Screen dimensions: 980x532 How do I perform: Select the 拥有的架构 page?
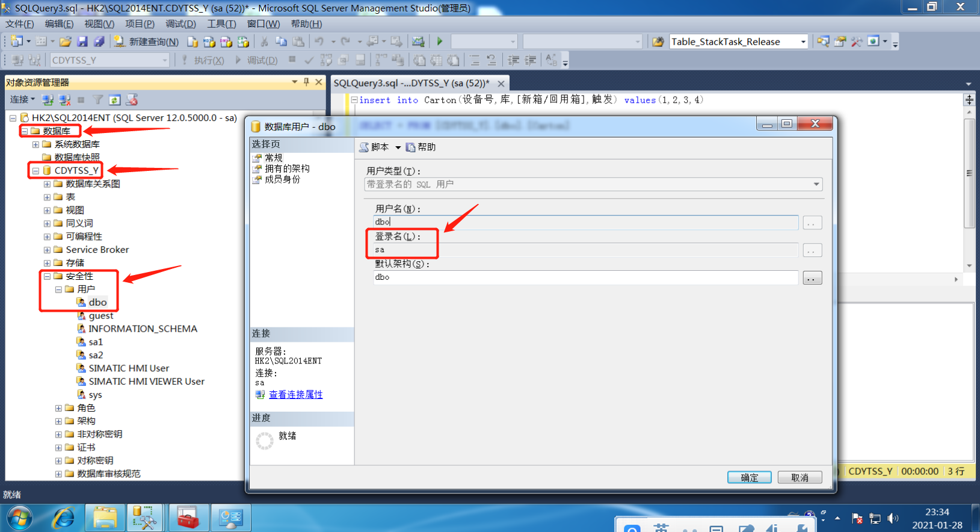(287, 169)
